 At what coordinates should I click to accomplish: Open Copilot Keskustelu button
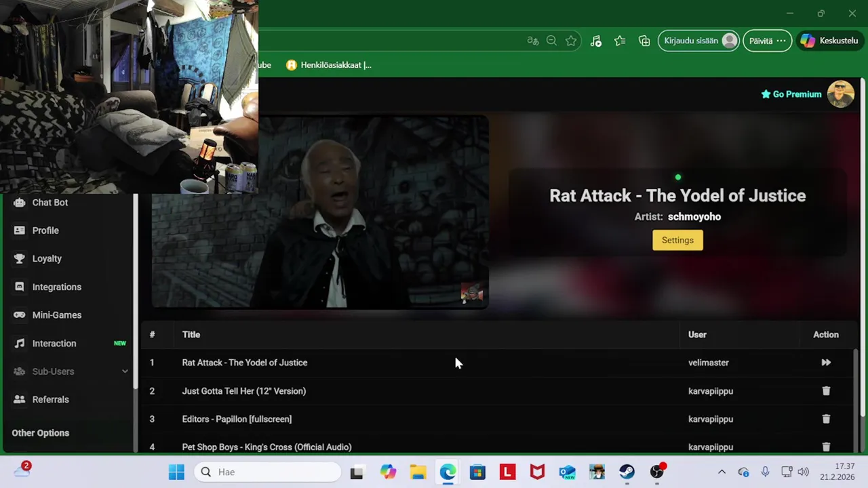tap(830, 41)
